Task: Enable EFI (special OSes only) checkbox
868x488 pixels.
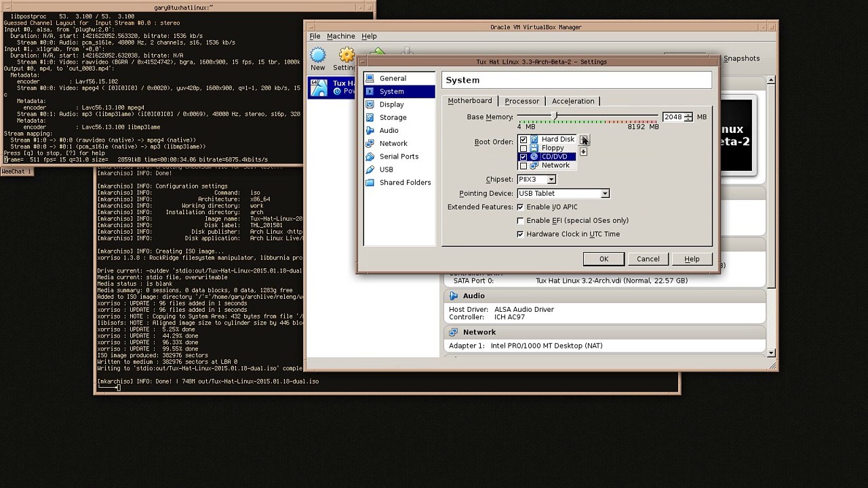Action: tap(520, 220)
